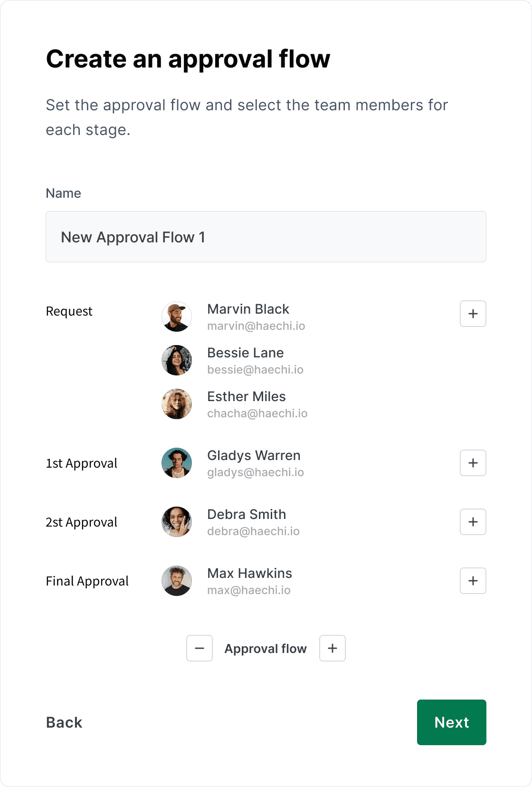The image size is (532, 787).
Task: Click the Final Approval stage label
Action: point(87,581)
